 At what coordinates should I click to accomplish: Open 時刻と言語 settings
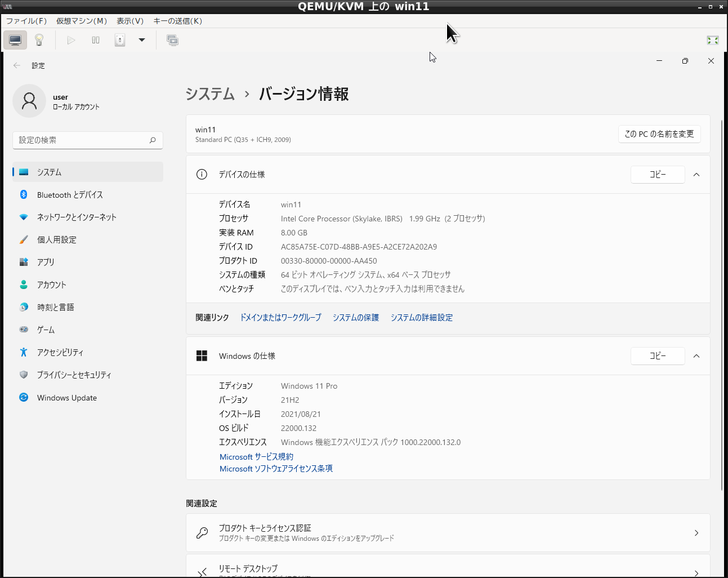88,307
